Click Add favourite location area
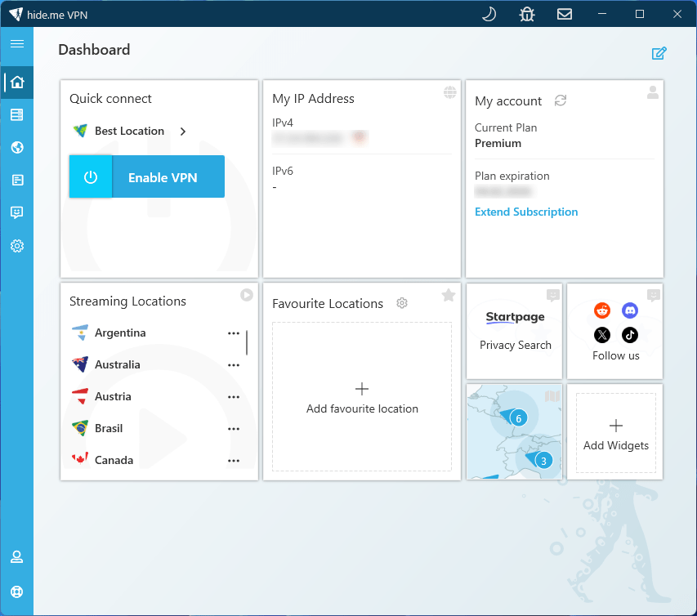Viewport: 697px width, 616px height. coord(362,397)
